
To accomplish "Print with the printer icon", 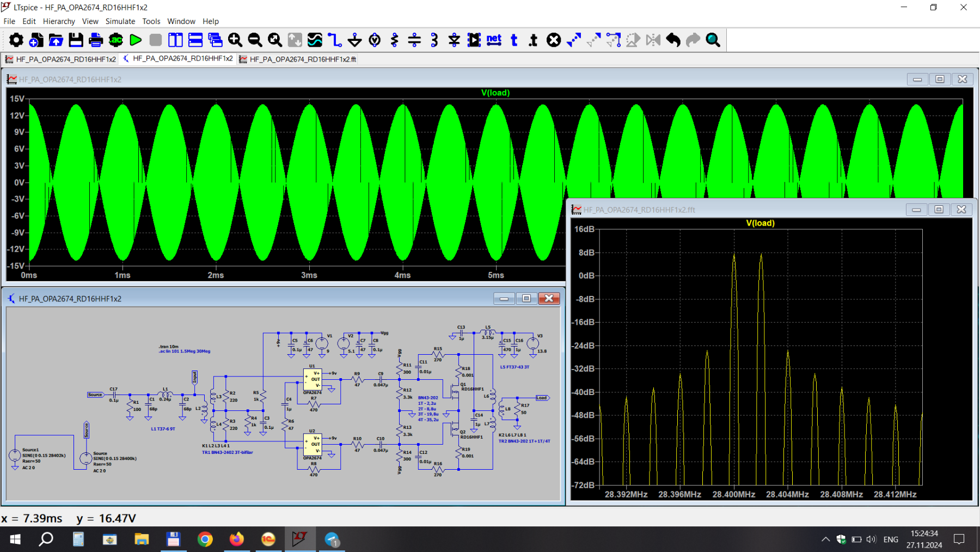I will tap(96, 40).
